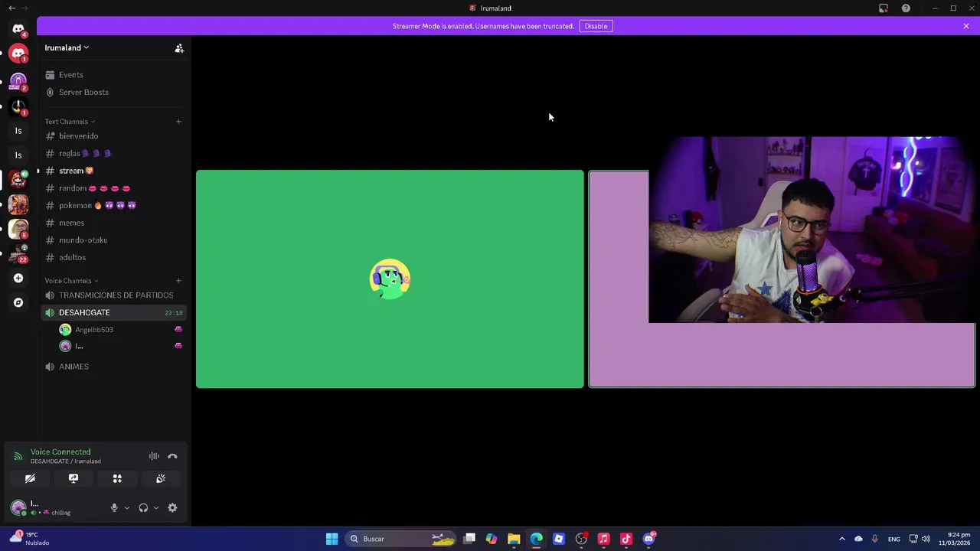Click the Share Your Screen icon

click(73, 478)
